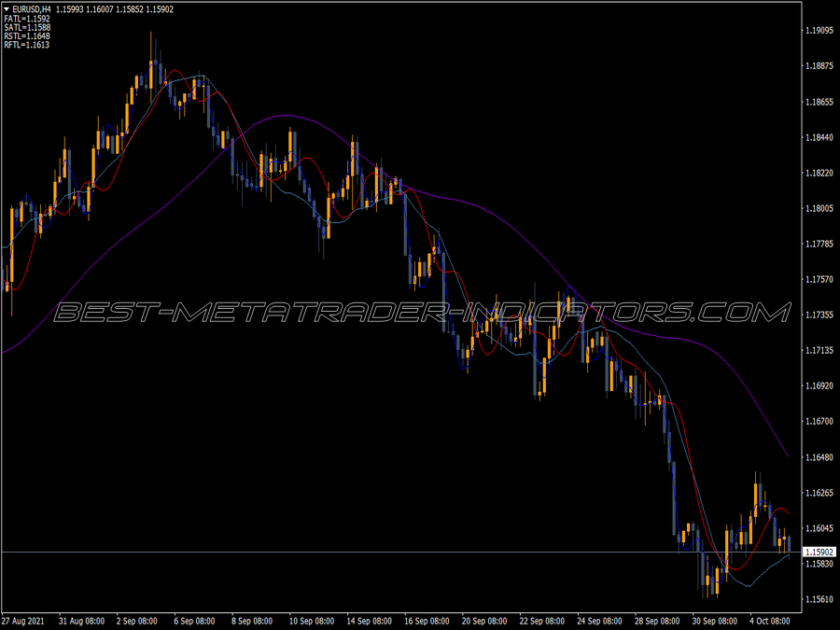The image size is (840, 630).
Task: Click the 16 Sep 08:00 time label
Action: 427,621
